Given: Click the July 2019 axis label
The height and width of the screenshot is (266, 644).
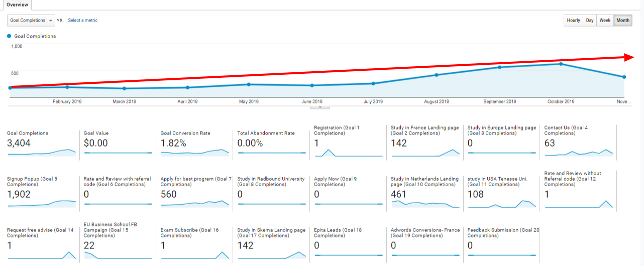Looking at the screenshot, I should pyautogui.click(x=373, y=101).
